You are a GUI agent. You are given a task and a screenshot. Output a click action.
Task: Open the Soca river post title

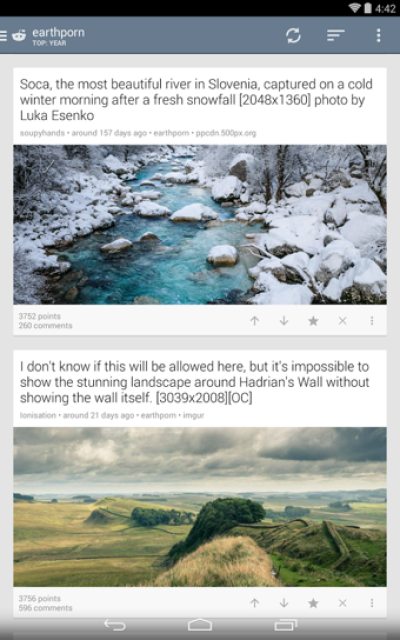tap(196, 100)
